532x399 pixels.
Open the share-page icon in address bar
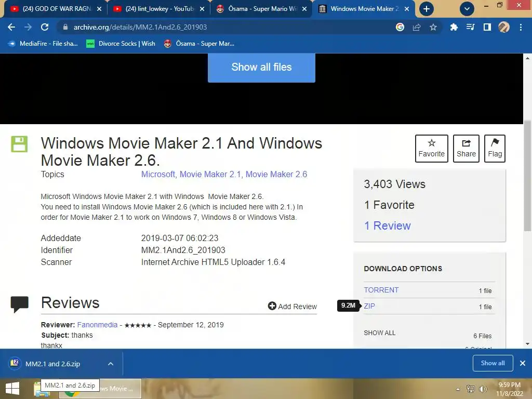point(417,27)
